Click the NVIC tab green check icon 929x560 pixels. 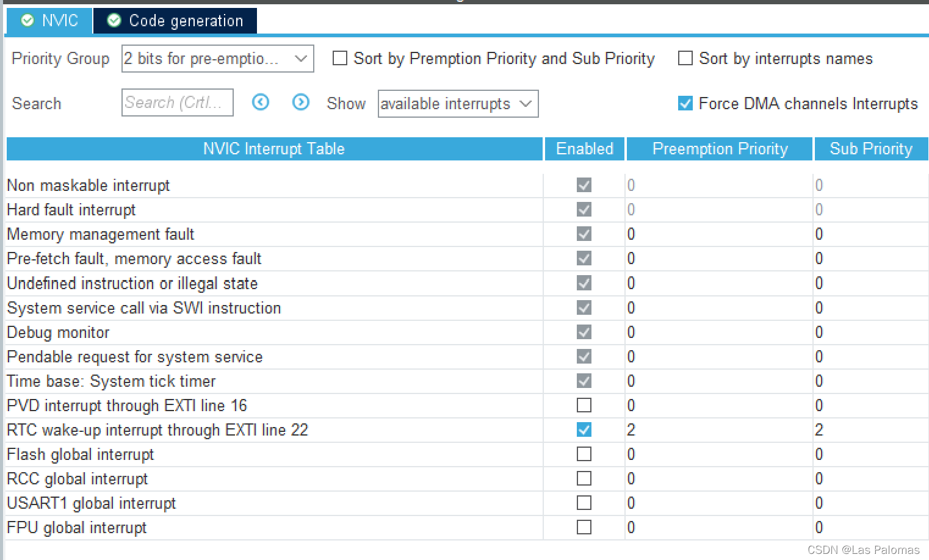point(27,21)
